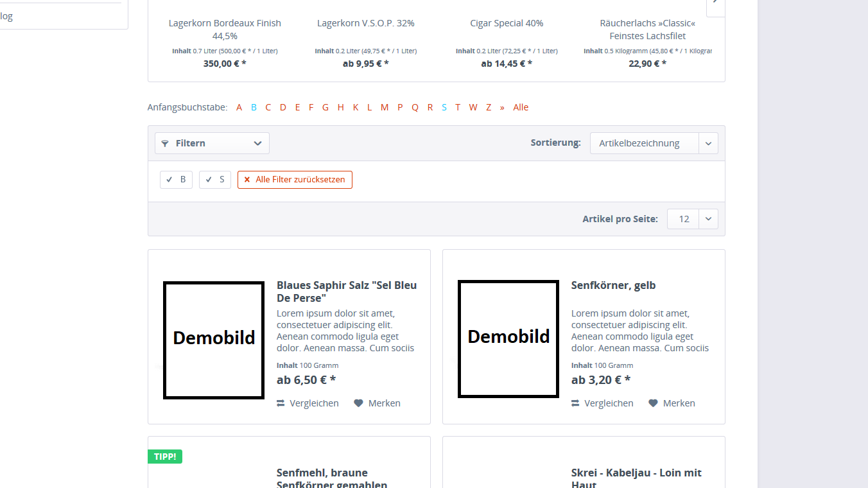Click Demobild thumbnail of Senfkörner, gelb

508,339
